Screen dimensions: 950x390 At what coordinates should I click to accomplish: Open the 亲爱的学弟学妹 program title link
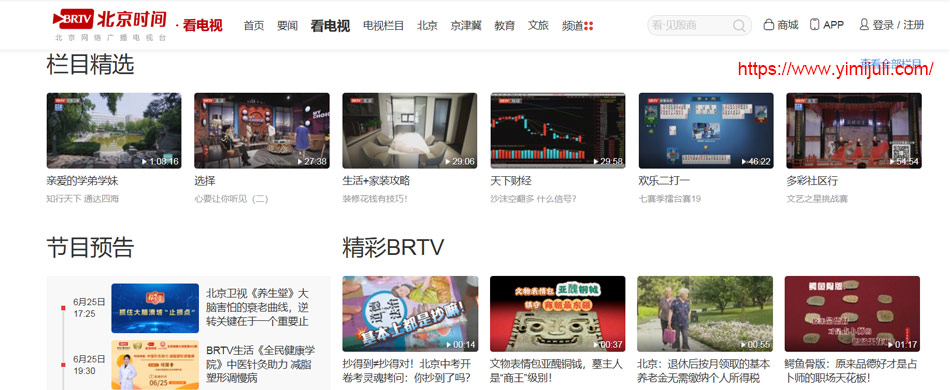tap(82, 180)
